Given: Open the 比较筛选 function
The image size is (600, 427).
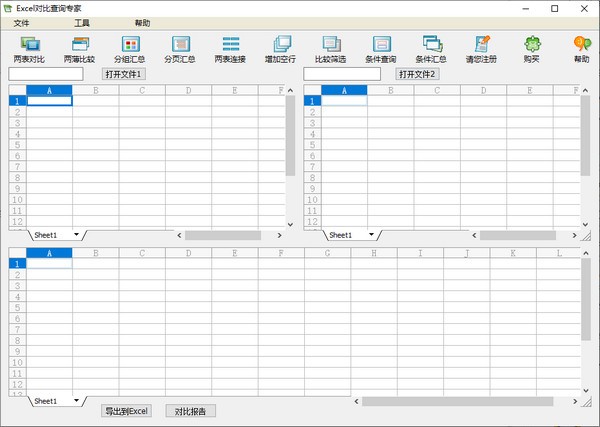Looking at the screenshot, I should [331, 50].
